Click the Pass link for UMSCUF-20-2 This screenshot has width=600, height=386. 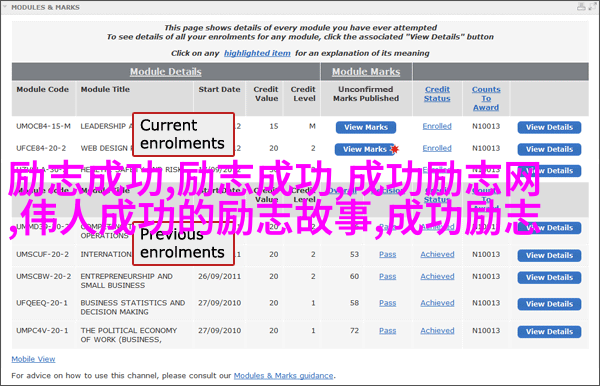point(388,254)
